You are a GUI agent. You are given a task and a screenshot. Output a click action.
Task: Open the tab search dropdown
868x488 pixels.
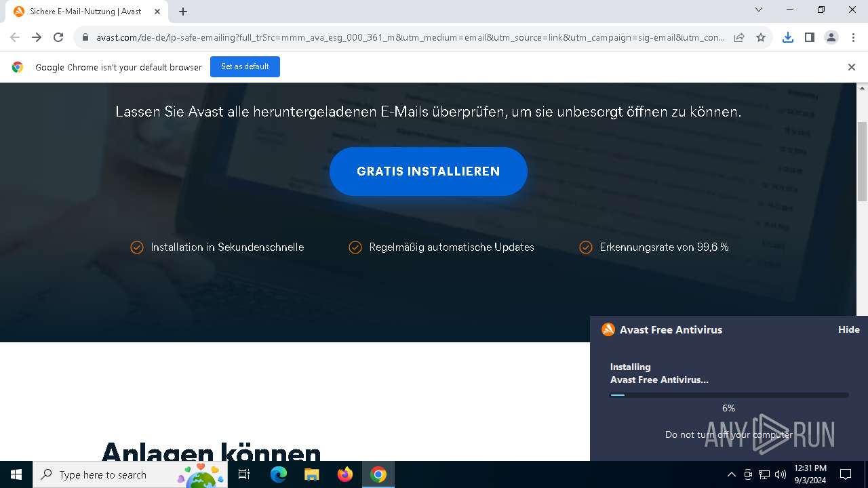tap(759, 9)
